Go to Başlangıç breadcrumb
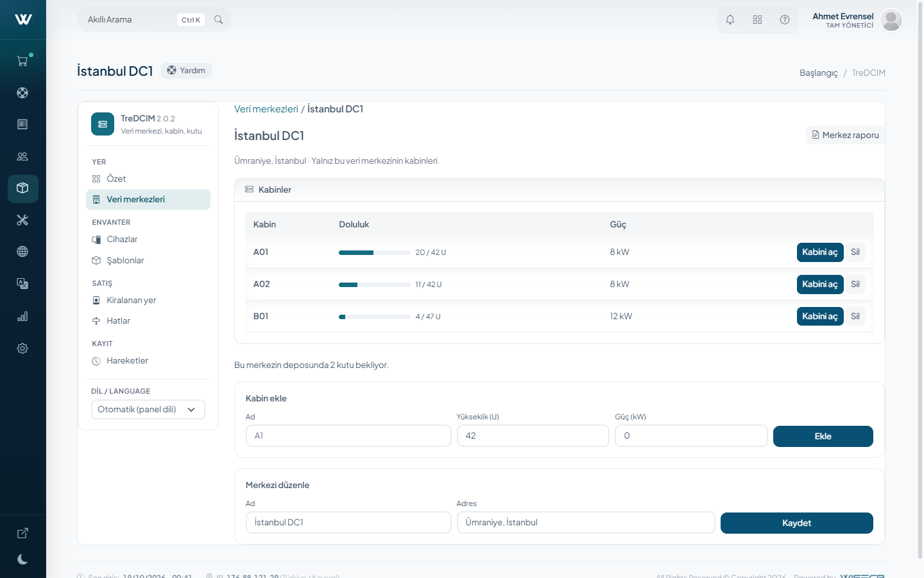Viewport: 924px width, 578px height. coord(819,73)
